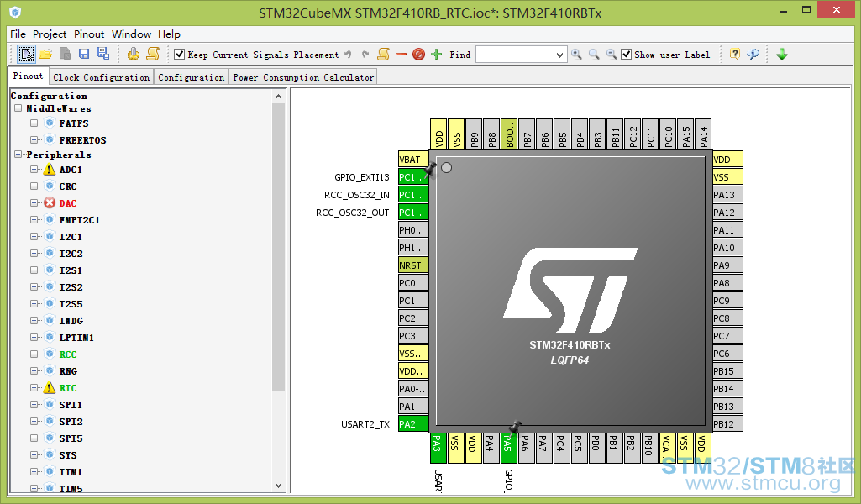The image size is (861, 504).
Task: Click the cube icon next to CRC
Action: click(x=50, y=186)
